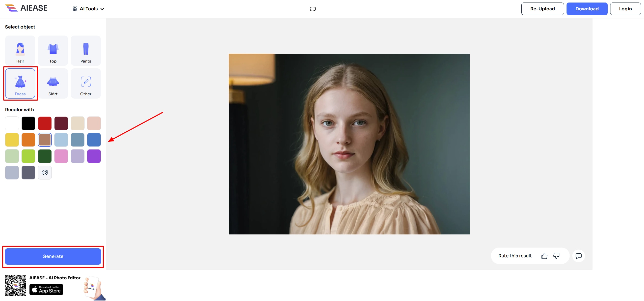This screenshot has height=301, width=644.
Task: Select the custom color picker icon
Action: pos(45,172)
